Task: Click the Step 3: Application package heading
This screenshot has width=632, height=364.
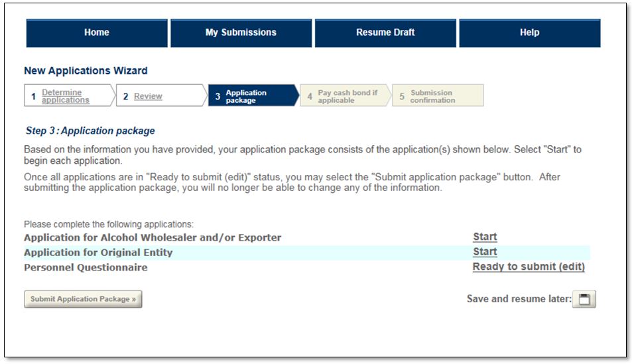Action: [90, 131]
